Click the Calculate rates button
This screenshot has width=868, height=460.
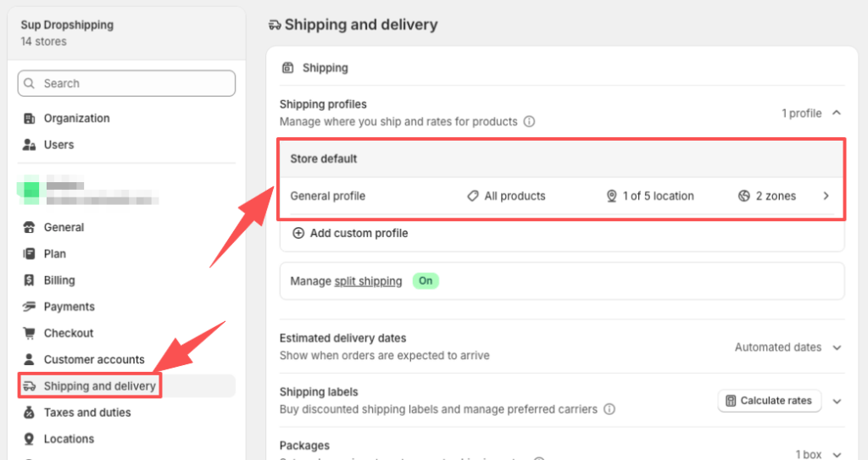770,401
